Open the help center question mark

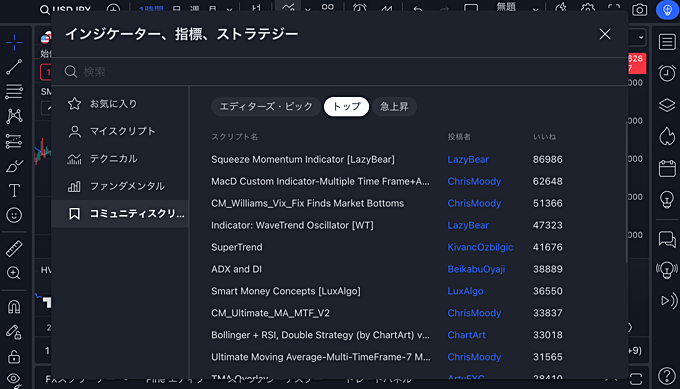[x=667, y=376]
